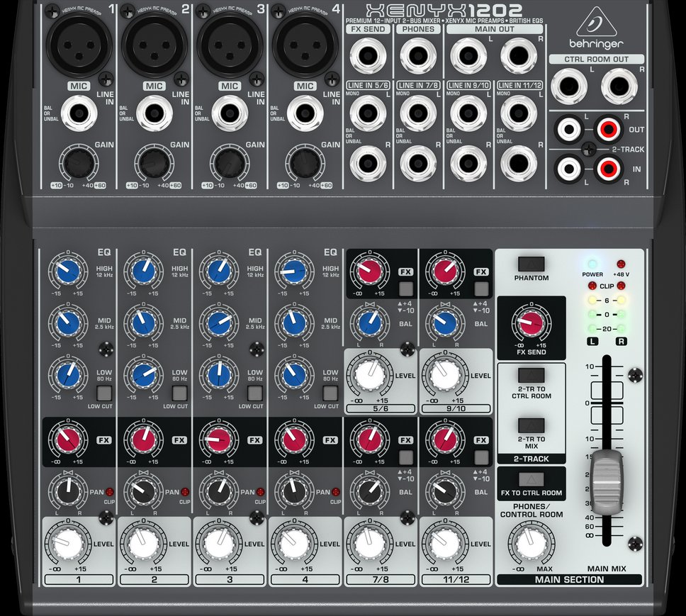Click the CTRL ROOM OUT left jack
This screenshot has height=616, width=686.
(569, 86)
